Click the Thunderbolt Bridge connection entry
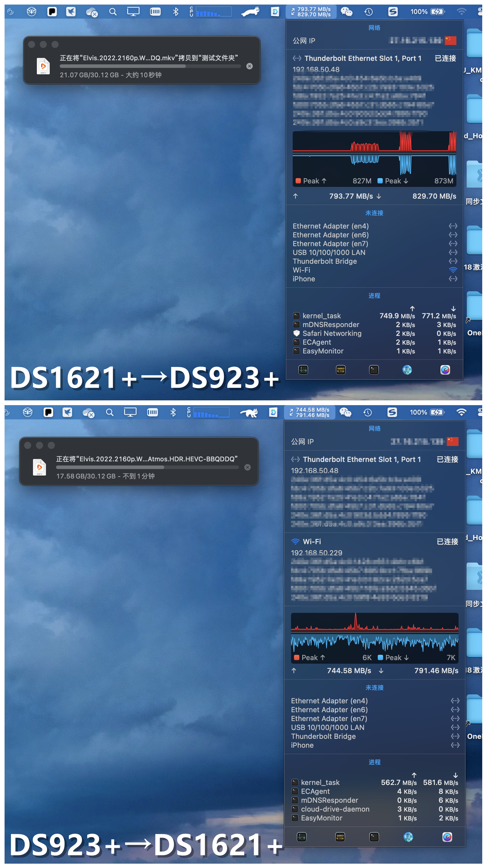487x868 pixels. 324,261
